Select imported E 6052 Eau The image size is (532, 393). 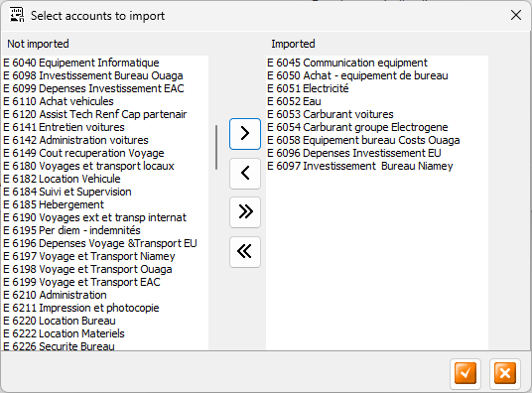(377, 101)
